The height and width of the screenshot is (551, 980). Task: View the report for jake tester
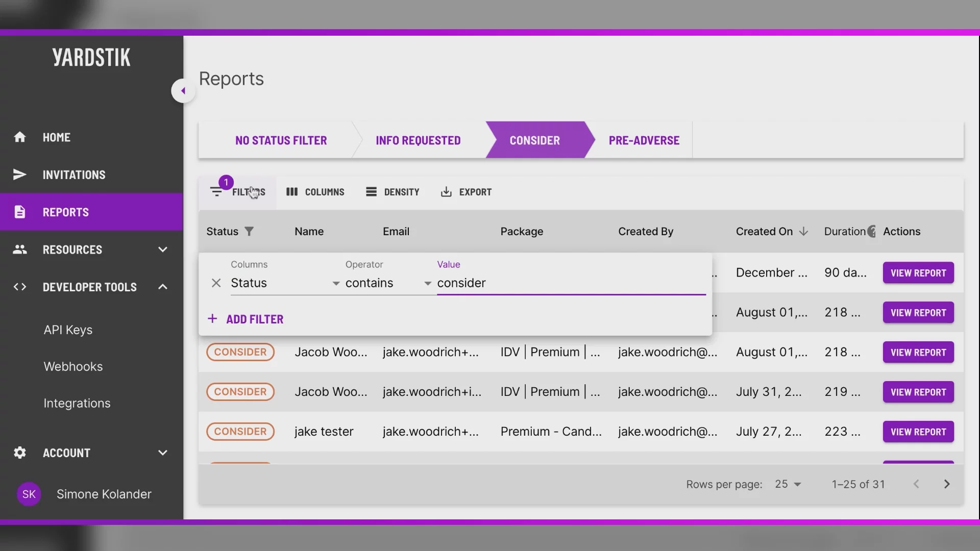[x=918, y=432]
